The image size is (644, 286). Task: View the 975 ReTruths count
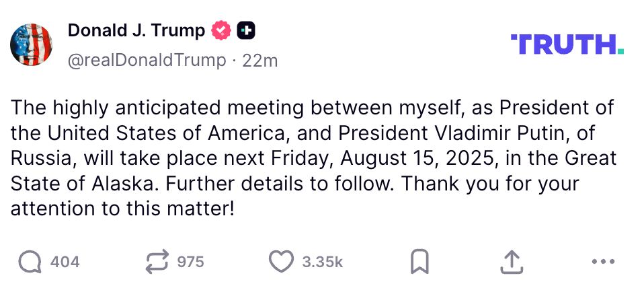[190, 262]
